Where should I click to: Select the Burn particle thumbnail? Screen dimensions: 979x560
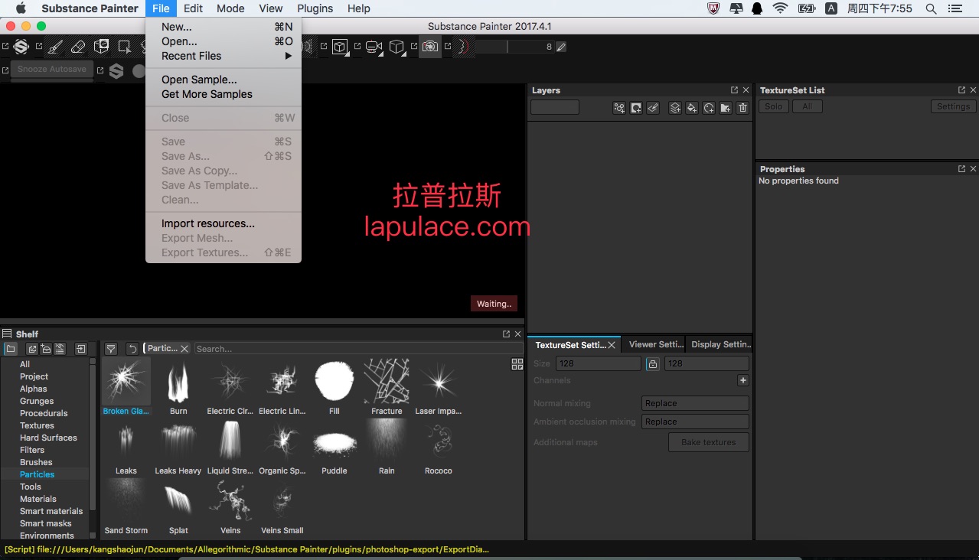pyautogui.click(x=178, y=386)
